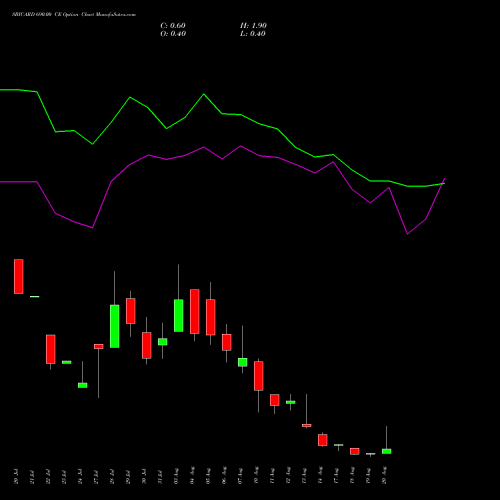Click the 20 Aug date label

click(x=384, y=476)
